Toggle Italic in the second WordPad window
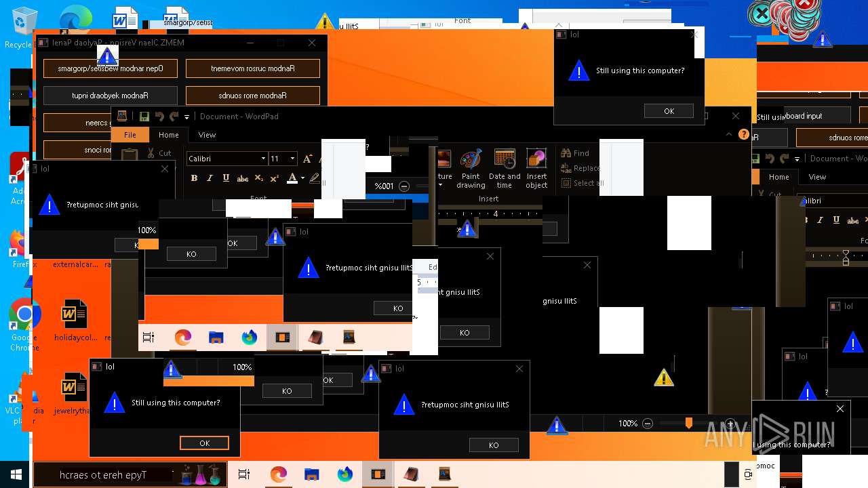The width and height of the screenshot is (868, 488). pos(821,220)
